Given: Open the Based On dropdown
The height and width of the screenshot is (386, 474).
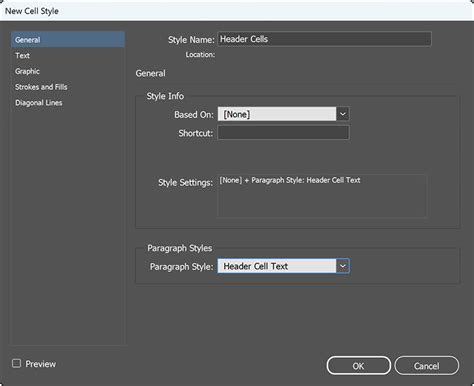Looking at the screenshot, I should click(283, 114).
